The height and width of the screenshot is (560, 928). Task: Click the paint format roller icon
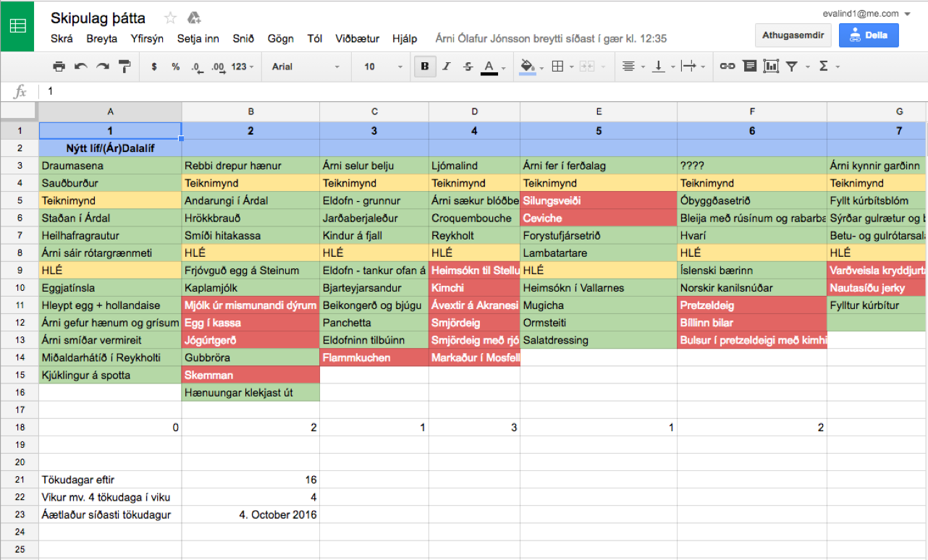point(125,67)
